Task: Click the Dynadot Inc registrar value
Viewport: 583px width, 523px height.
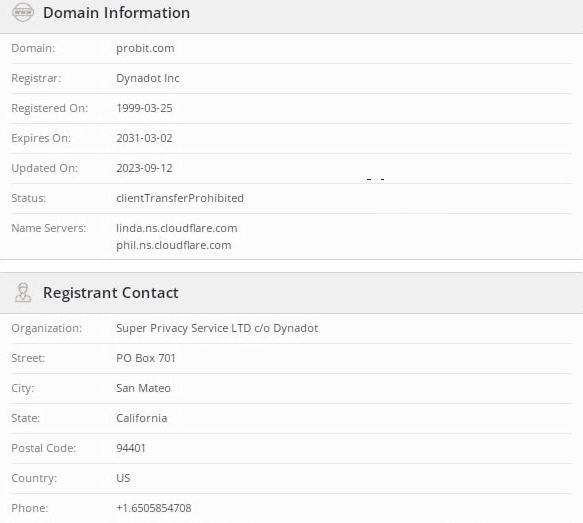Action: (148, 78)
